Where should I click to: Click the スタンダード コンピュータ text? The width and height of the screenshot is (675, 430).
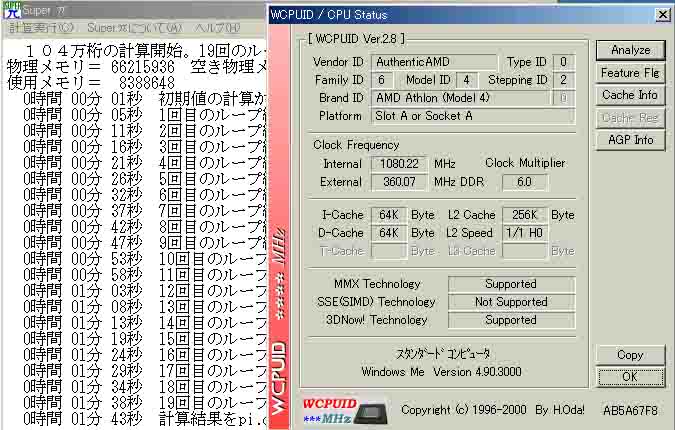[x=443, y=354]
